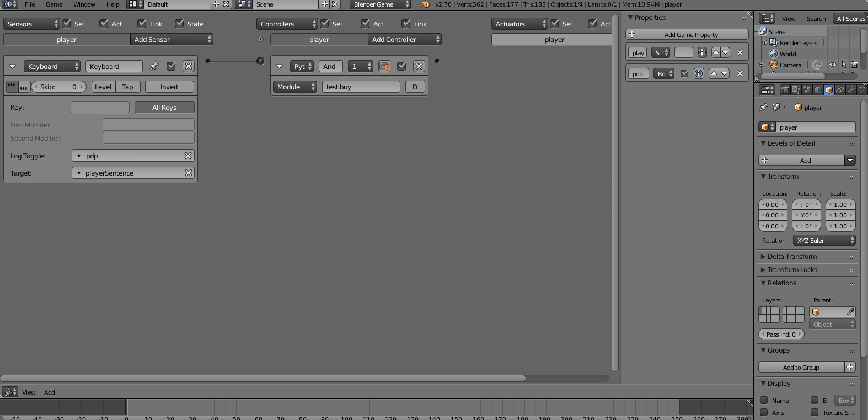Pick parent object with the eyedropper
Screen dimensions: 868x420
click(x=851, y=312)
